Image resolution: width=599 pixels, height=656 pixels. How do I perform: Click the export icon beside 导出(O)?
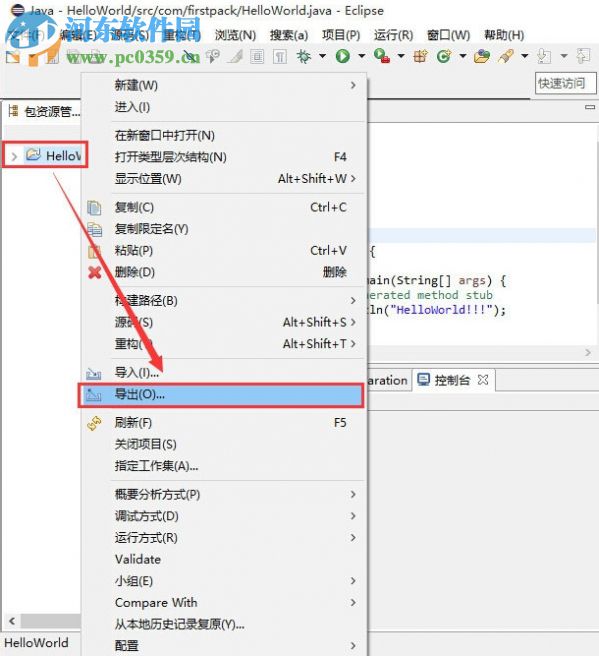pyautogui.click(x=94, y=395)
